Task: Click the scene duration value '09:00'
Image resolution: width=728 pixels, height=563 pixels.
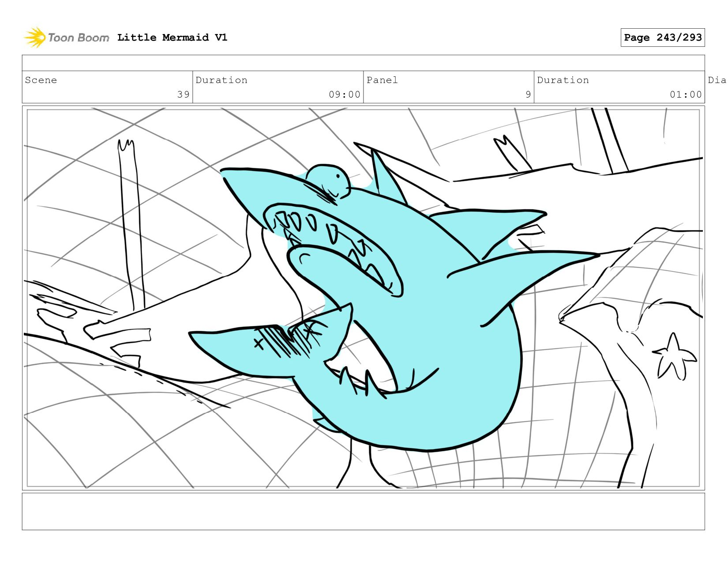Action: coord(345,94)
